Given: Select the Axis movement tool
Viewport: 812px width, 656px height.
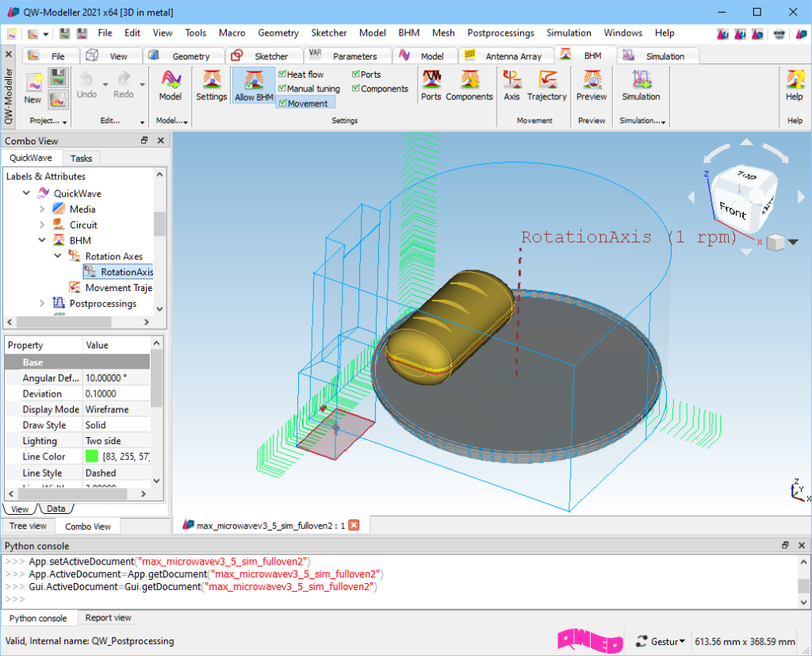Looking at the screenshot, I should tap(511, 86).
